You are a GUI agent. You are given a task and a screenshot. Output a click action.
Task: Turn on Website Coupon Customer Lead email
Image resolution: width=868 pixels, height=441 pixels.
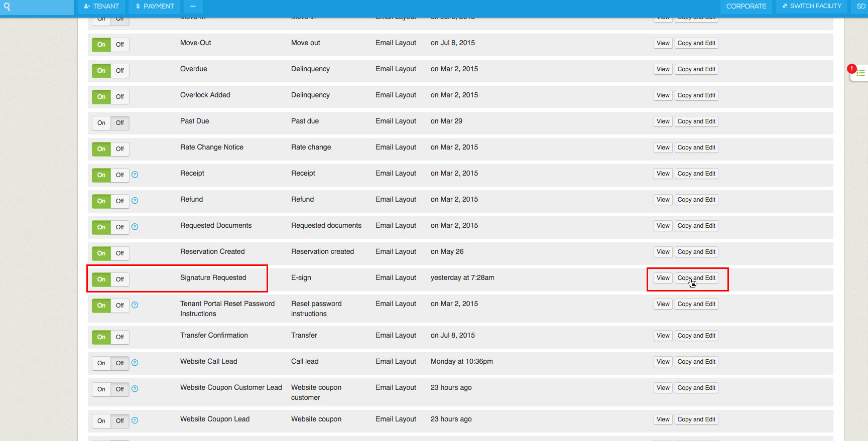pyautogui.click(x=101, y=389)
